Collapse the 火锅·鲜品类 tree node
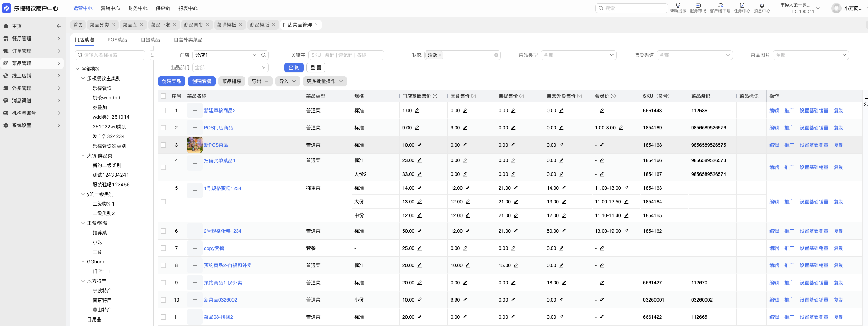This screenshot has width=868, height=326. click(83, 156)
